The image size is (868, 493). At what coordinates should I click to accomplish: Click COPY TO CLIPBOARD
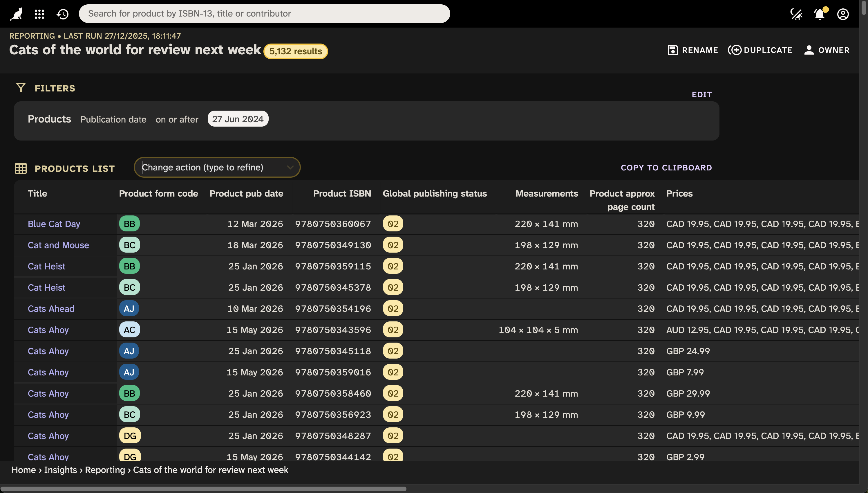tap(666, 167)
